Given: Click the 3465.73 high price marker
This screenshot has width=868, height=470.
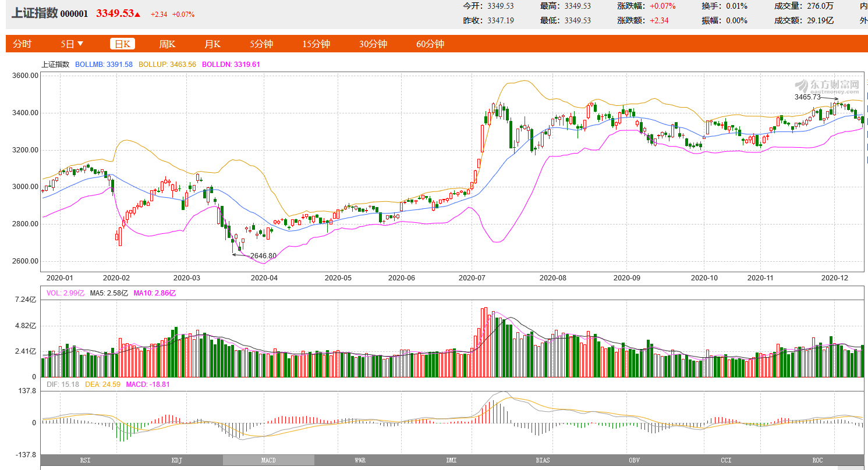Looking at the screenshot, I should coord(807,97).
